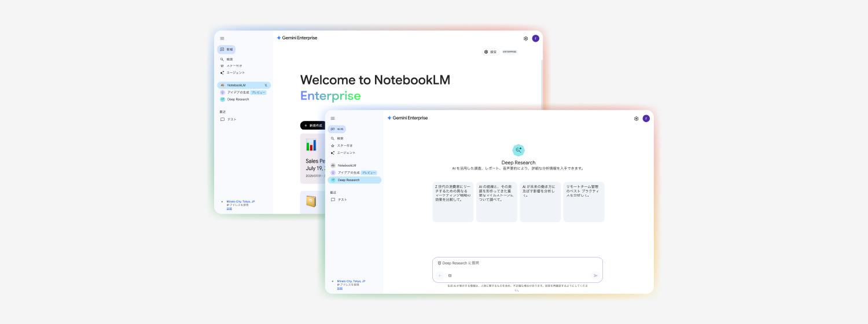Click settings gear in Deep Research window
This screenshot has height=324, width=868.
pyautogui.click(x=636, y=119)
